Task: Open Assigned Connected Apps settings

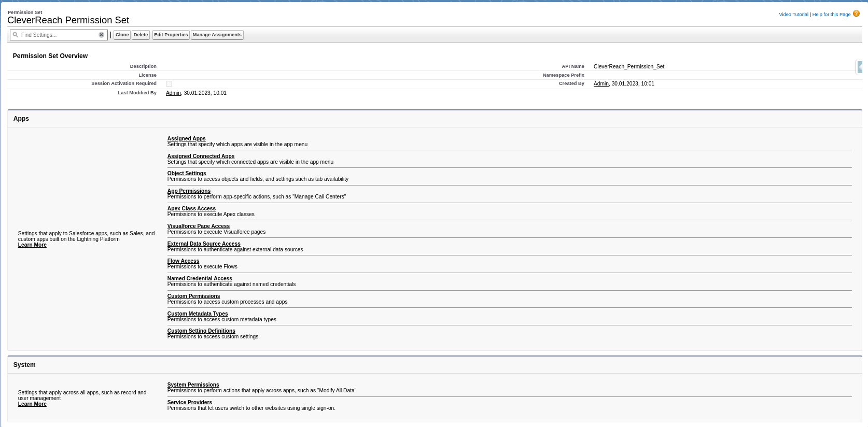Action: (x=201, y=156)
